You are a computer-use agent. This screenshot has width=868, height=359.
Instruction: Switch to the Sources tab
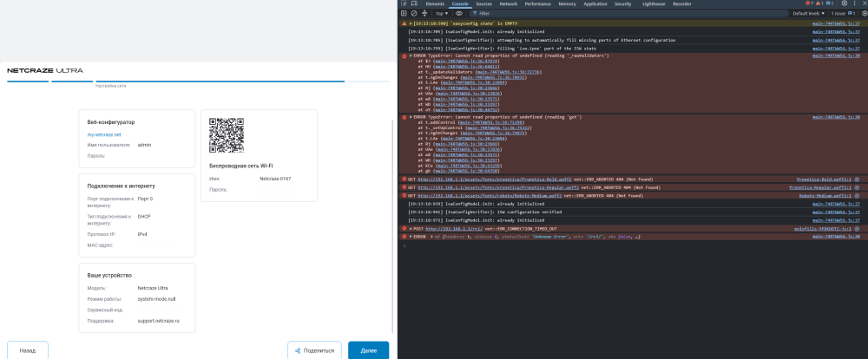[483, 3]
